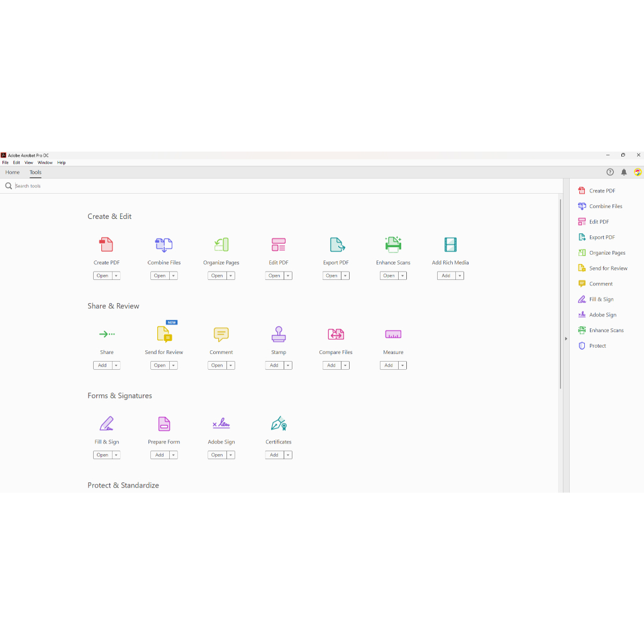
Task: Switch to the Home tab
Action: [13, 172]
